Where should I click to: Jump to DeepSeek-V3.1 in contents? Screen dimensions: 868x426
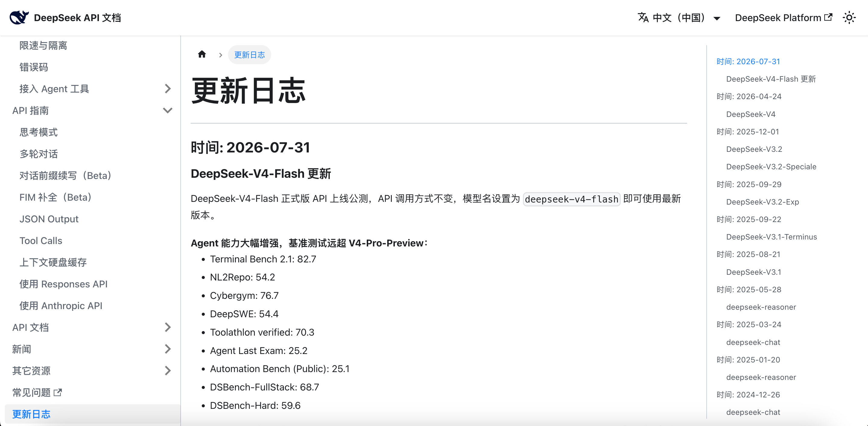[x=753, y=272]
